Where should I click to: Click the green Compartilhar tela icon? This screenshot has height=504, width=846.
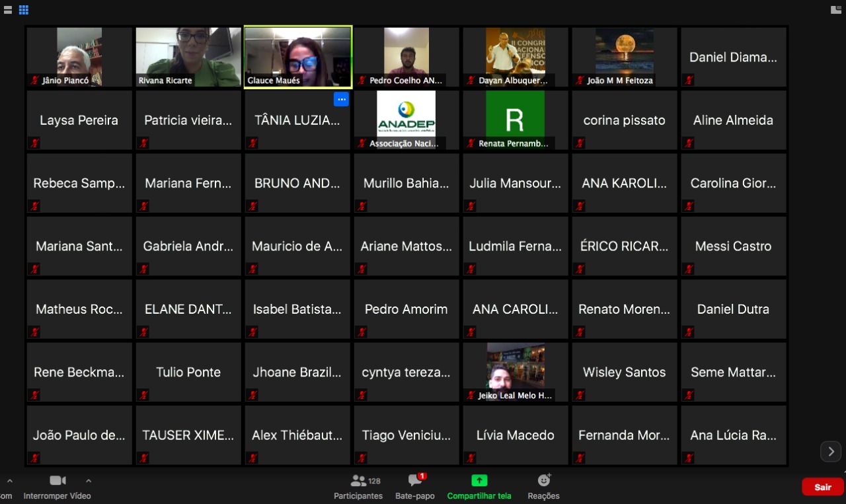tap(479, 481)
